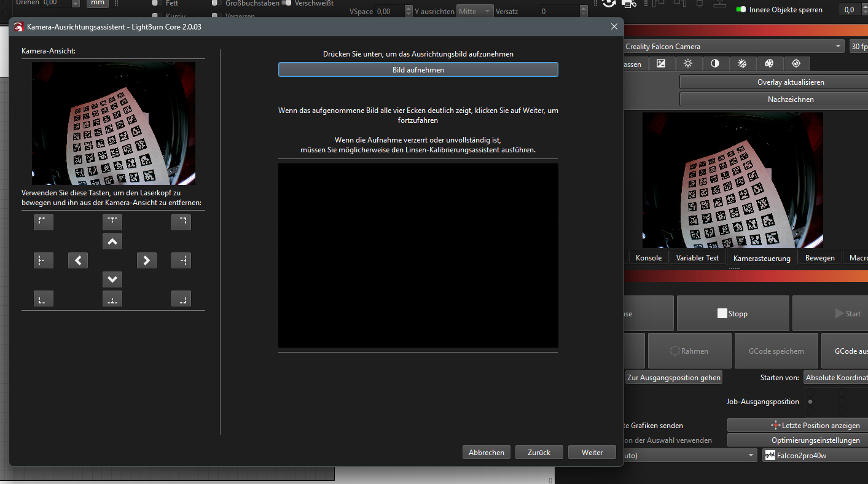The height and width of the screenshot is (484, 868).
Task: Jog laser head up with up arrow
Action: 112,242
